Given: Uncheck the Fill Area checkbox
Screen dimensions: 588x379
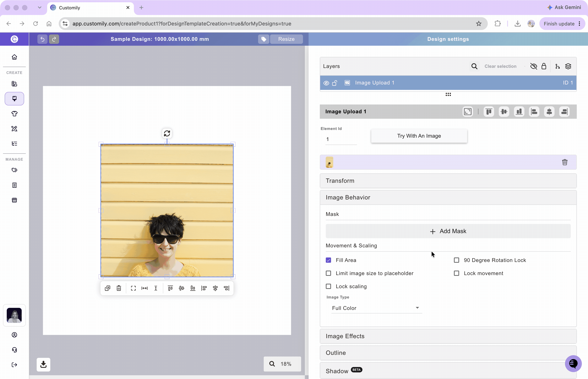Looking at the screenshot, I should 328,260.
